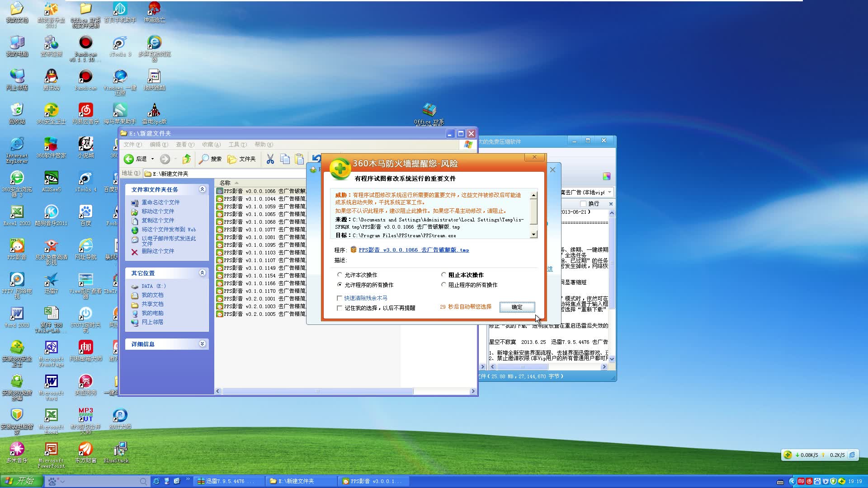Click 快速清除残余木马 link in dialog

366,297
